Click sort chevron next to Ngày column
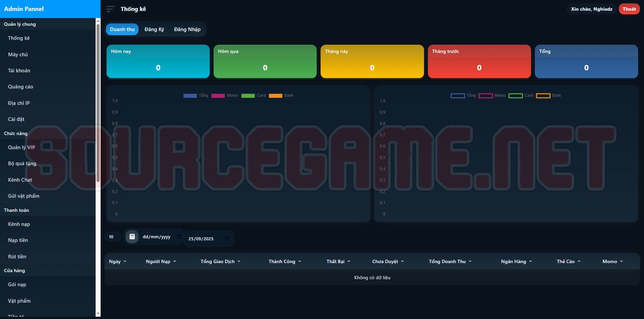The image size is (644, 319). coord(125,261)
